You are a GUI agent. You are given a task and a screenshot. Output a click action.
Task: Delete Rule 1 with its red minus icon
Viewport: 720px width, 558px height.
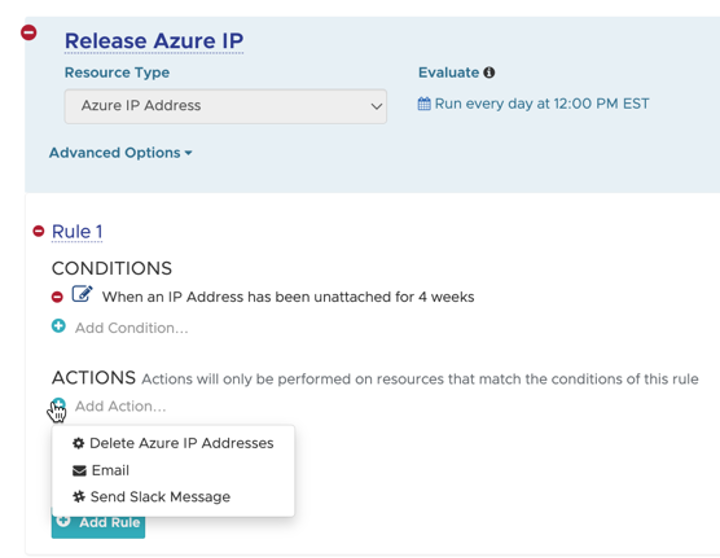pos(39,231)
